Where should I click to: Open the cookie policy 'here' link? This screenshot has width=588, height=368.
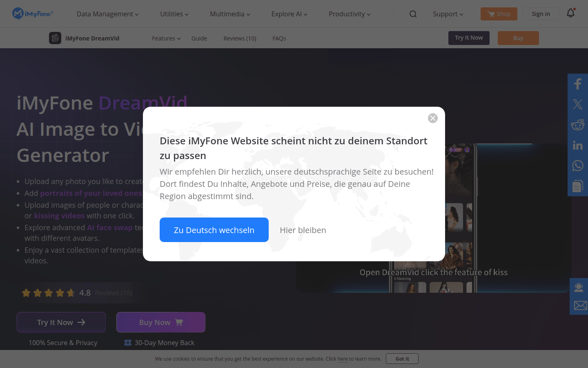[343, 359]
